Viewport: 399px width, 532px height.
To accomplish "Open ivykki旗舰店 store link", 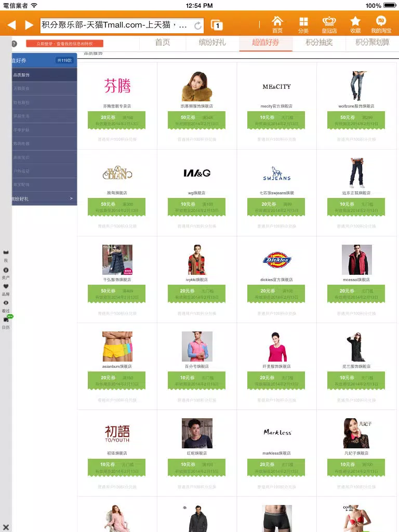I will (x=197, y=280).
